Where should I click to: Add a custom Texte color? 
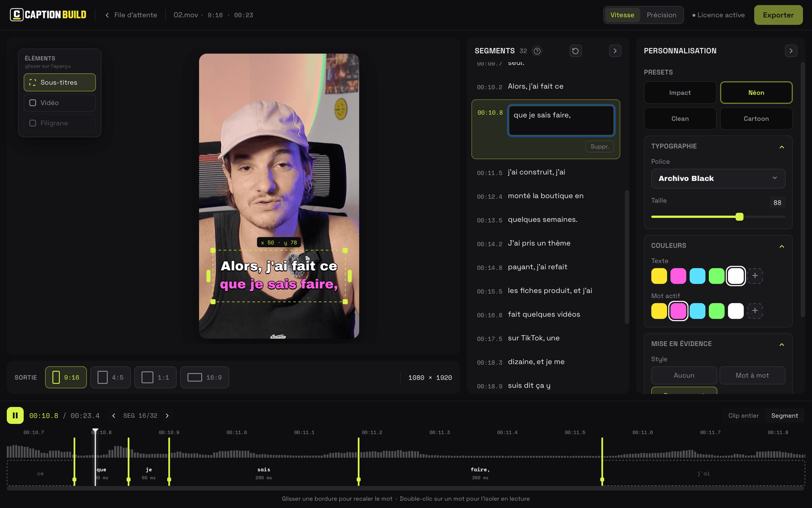755,276
